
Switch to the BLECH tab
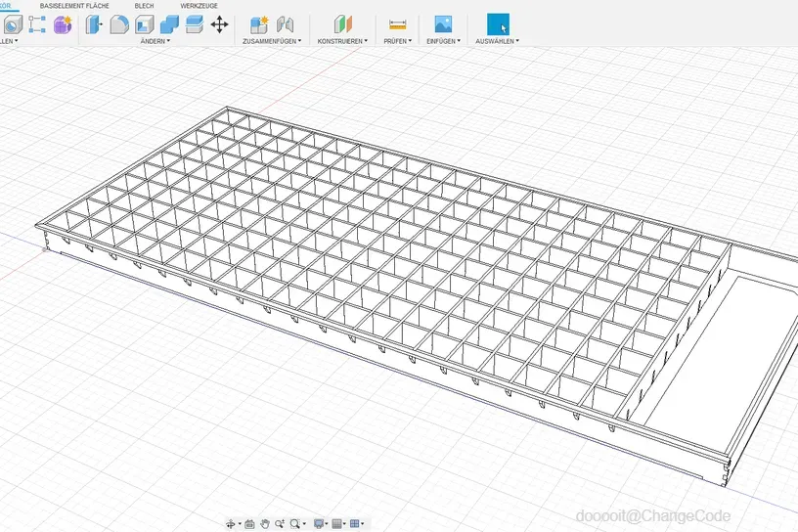[144, 6]
